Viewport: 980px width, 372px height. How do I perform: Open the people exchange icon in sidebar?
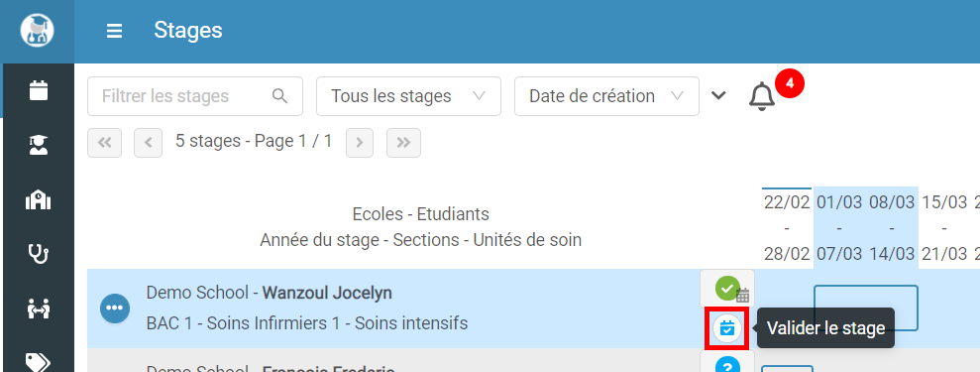(39, 309)
